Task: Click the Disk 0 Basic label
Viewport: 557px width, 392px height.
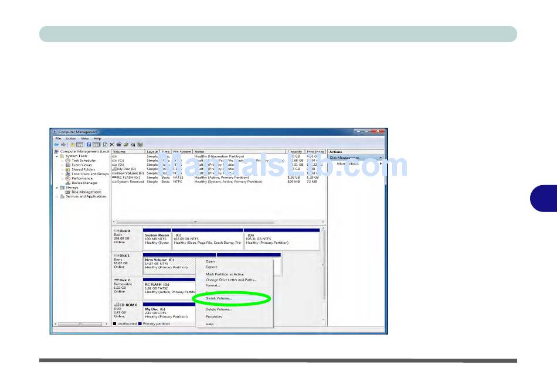Action: tap(127, 238)
